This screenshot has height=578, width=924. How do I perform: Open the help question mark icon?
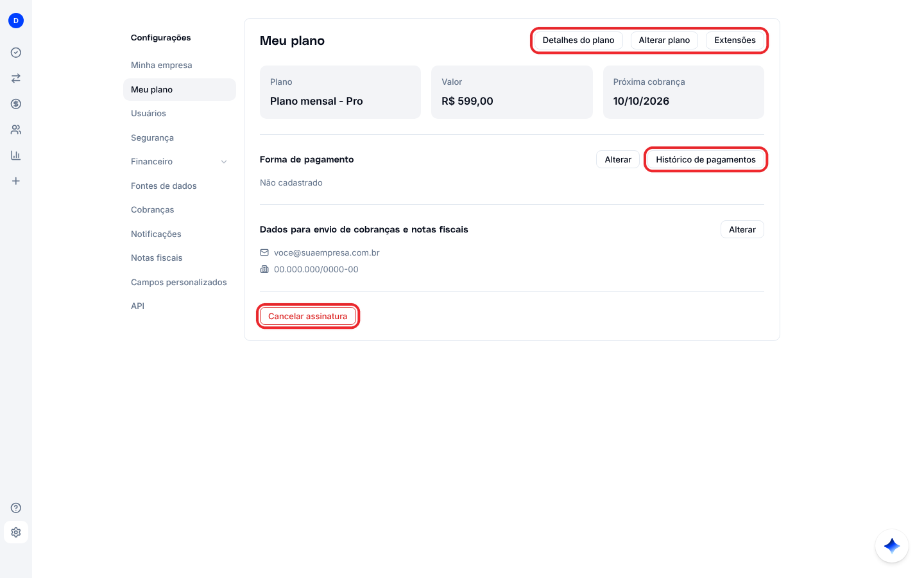click(x=16, y=508)
